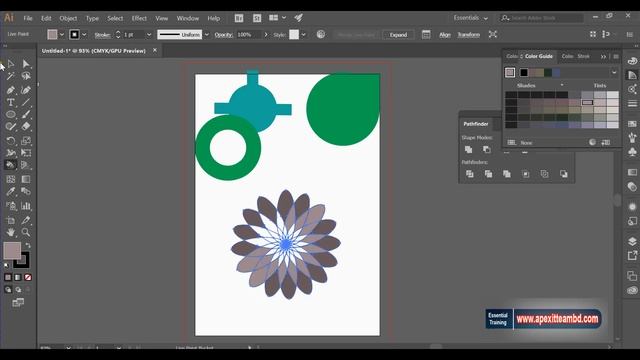Click Minus Back pathfinder icon
The width and height of the screenshot is (640, 360).
[x=564, y=174]
